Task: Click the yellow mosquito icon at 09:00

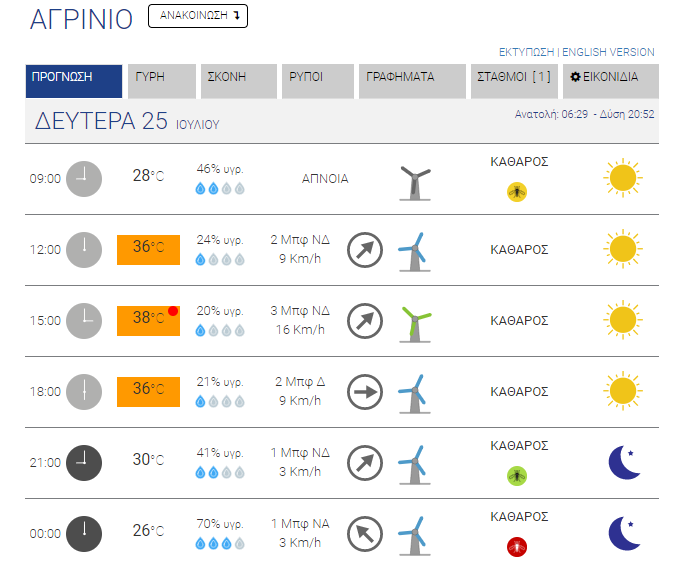Action: point(517,192)
